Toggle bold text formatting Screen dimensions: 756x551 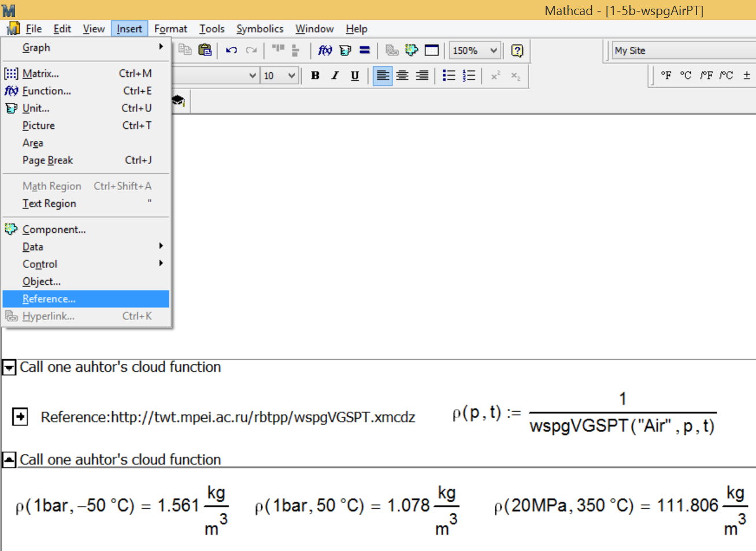coord(315,75)
